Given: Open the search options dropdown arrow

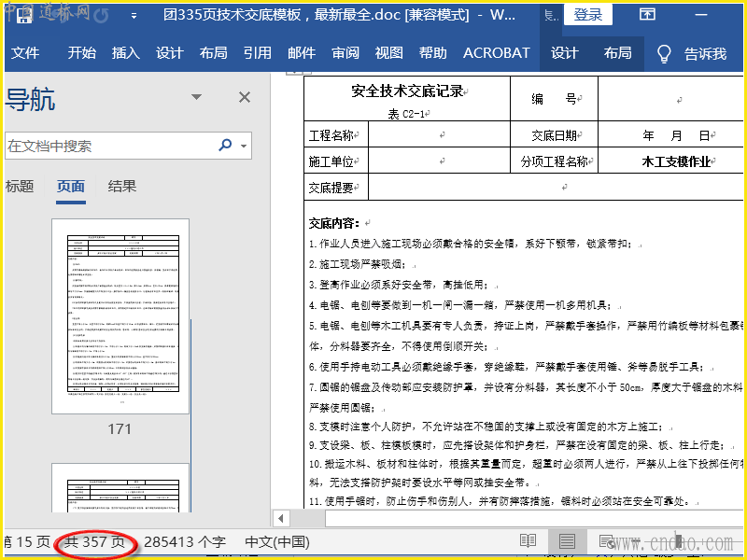Looking at the screenshot, I should point(244,146).
